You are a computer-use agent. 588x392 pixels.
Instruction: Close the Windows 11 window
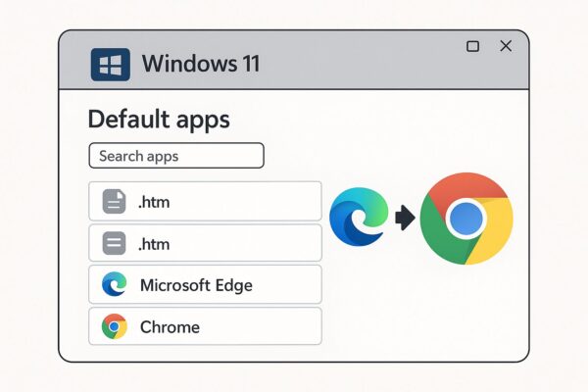pyautogui.click(x=506, y=46)
